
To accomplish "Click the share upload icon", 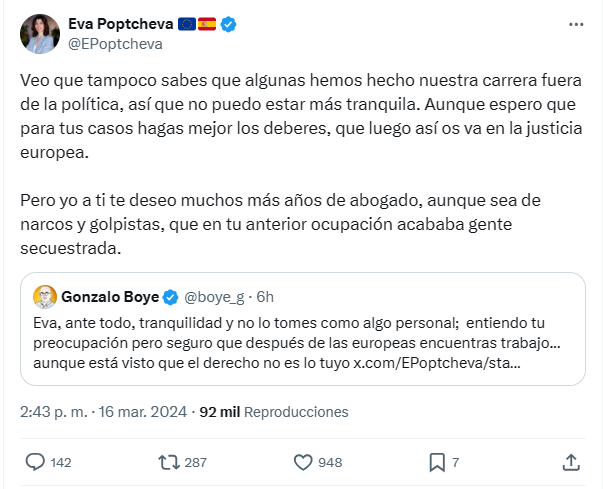I will click(x=571, y=462).
